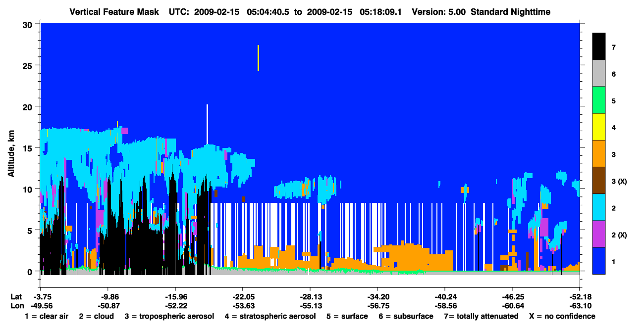Click the altitude tick label 20
The width and height of the screenshot is (644, 330).
tap(29, 106)
